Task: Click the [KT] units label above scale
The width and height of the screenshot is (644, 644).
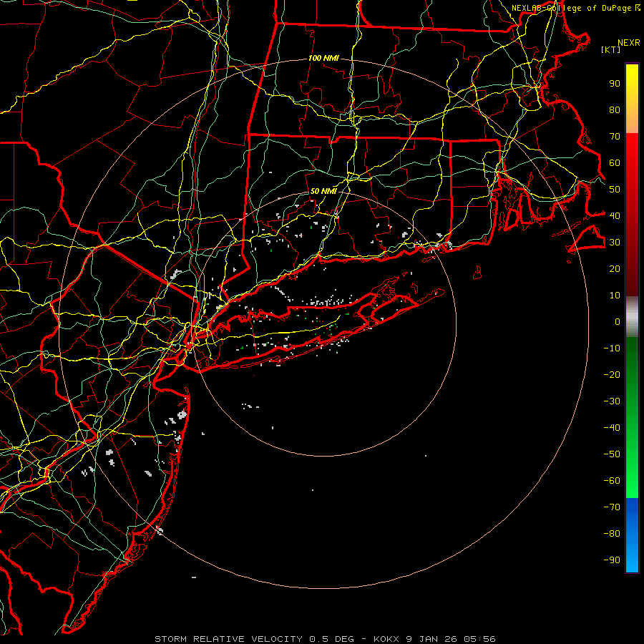Action: [x=611, y=49]
